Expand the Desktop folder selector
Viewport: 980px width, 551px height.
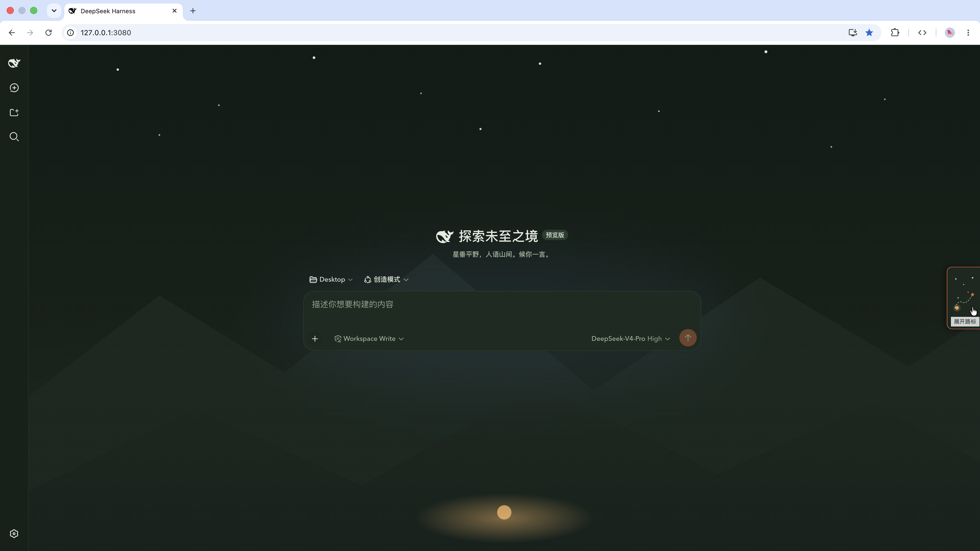coord(330,280)
